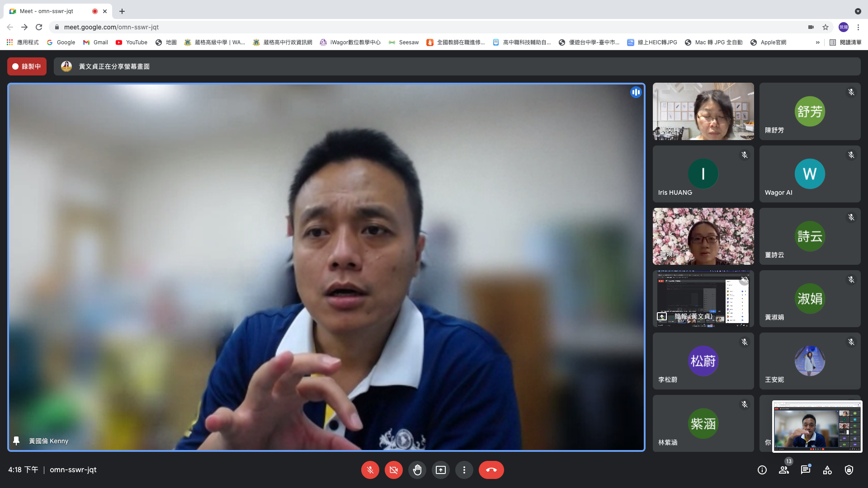Show the participants list

pos(784,470)
